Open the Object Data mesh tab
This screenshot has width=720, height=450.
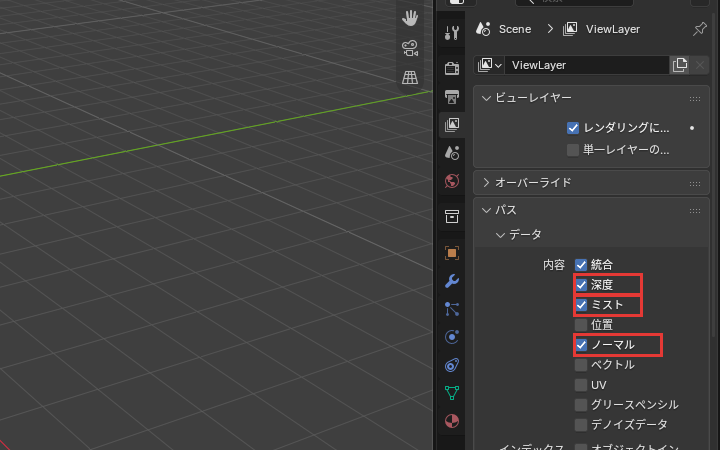click(452, 393)
